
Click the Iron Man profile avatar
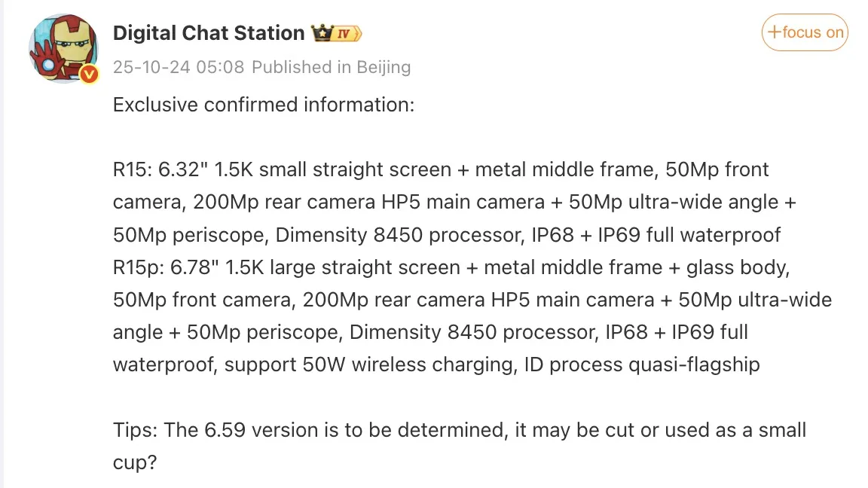point(62,47)
